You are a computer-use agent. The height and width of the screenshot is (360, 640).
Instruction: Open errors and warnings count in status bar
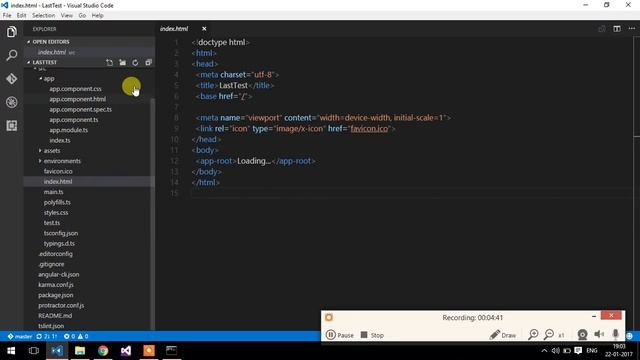[76, 336]
